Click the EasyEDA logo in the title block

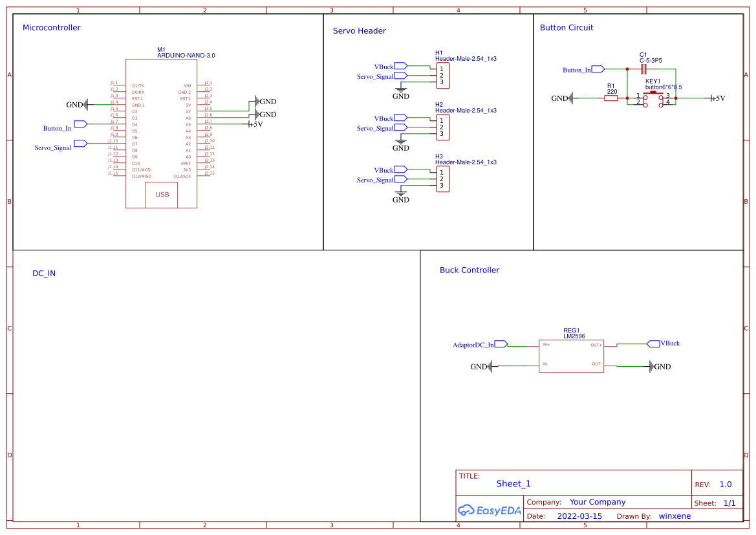[489, 510]
